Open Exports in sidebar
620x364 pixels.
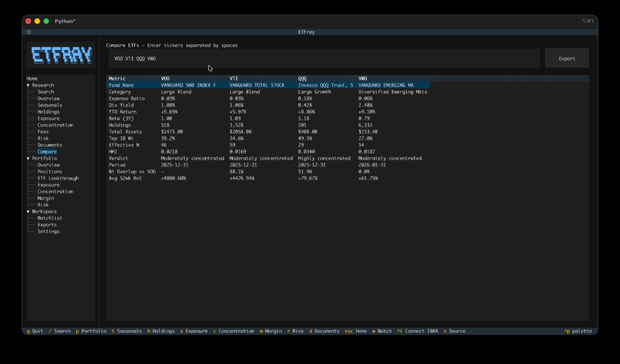pyautogui.click(x=47, y=225)
